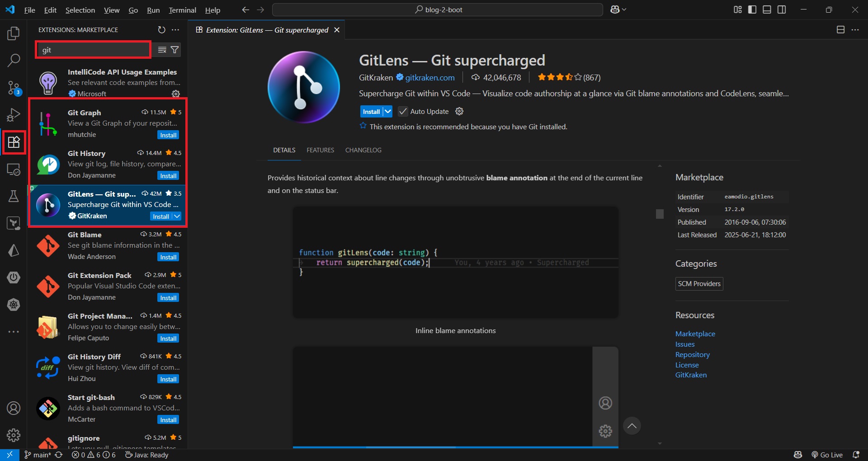Select the Git Project Manager list item
This screenshot has height=461, width=868.
pos(108,327)
